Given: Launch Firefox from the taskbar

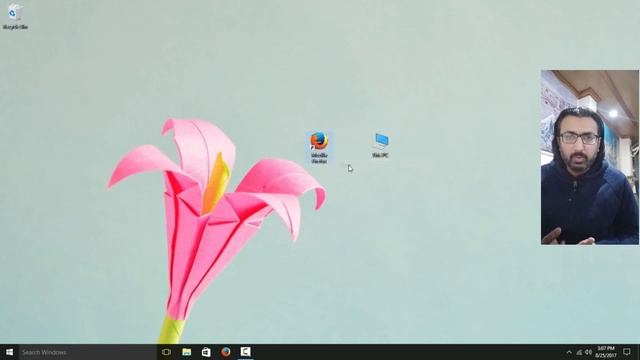Looking at the screenshot, I should pos(226,352).
